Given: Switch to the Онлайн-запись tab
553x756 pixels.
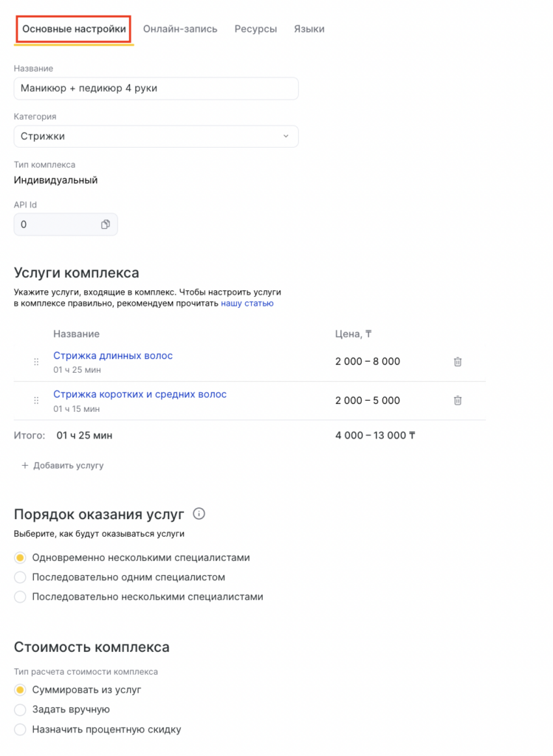Looking at the screenshot, I should coord(180,30).
